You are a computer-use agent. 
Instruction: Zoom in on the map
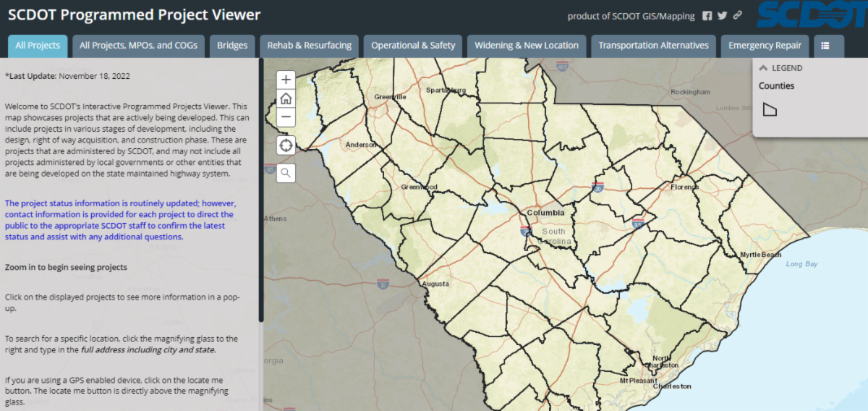coord(286,80)
